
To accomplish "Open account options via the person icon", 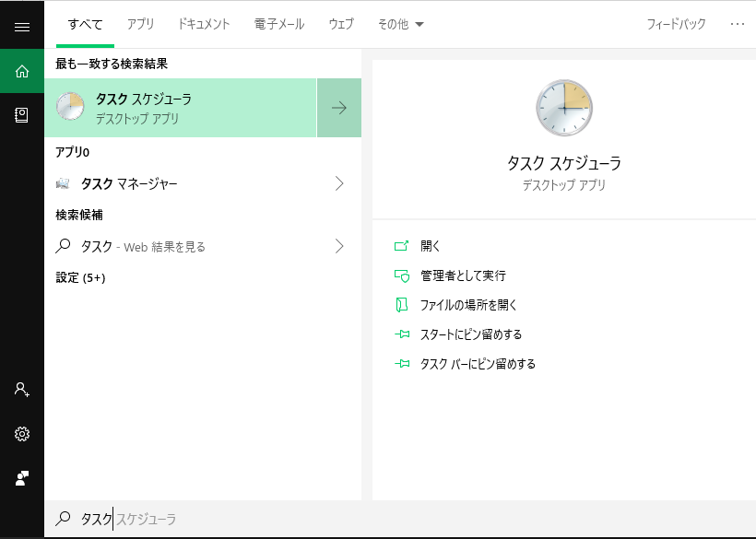I will pos(22,390).
